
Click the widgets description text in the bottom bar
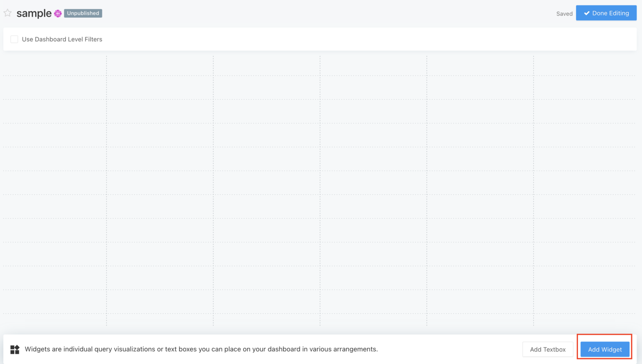pos(201,349)
